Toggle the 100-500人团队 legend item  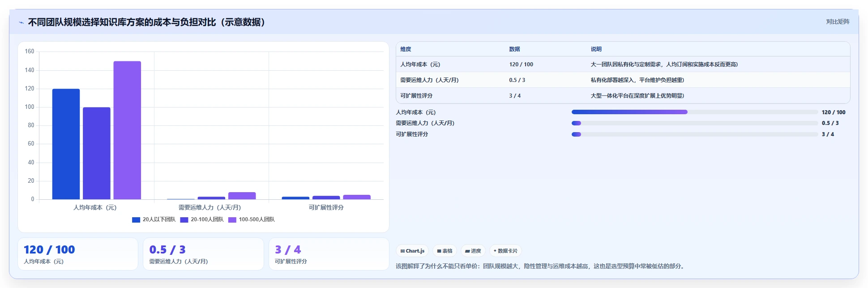point(252,219)
